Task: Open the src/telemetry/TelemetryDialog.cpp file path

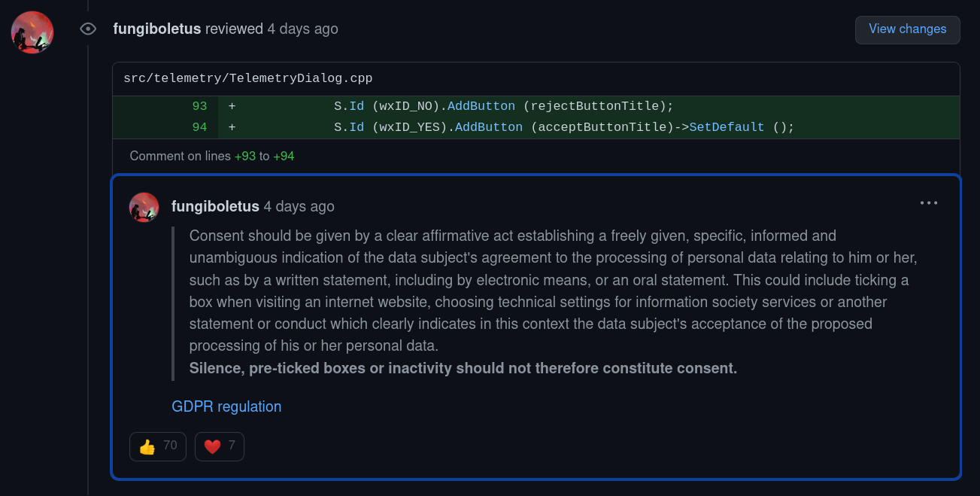Action: point(248,78)
